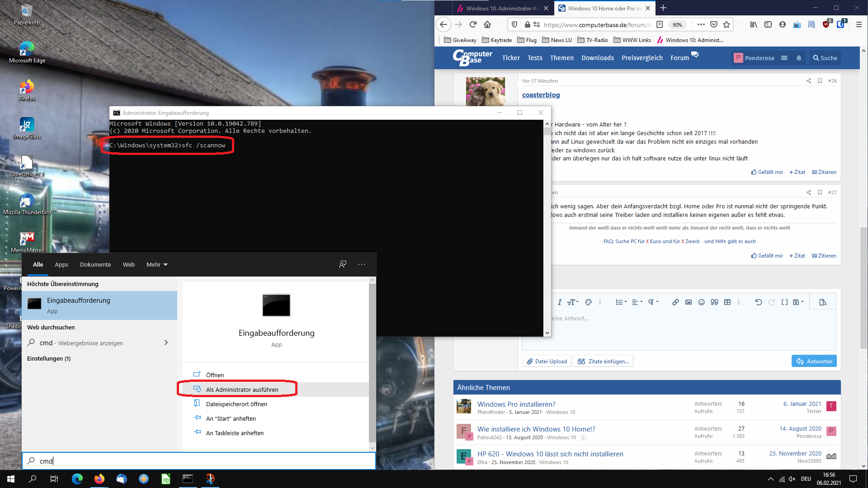Image resolution: width=868 pixels, height=488 pixels.
Task: Open Microsoft Edge from the taskbar
Action: pyautogui.click(x=77, y=479)
